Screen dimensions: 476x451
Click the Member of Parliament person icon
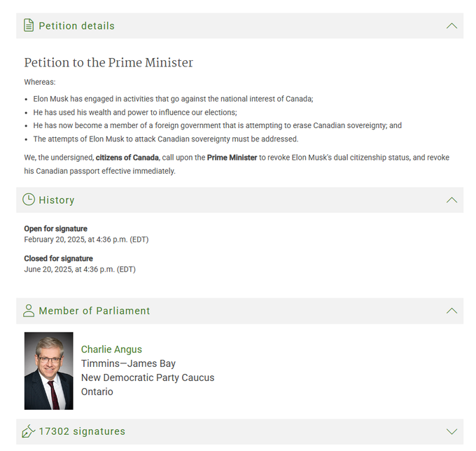tap(29, 310)
